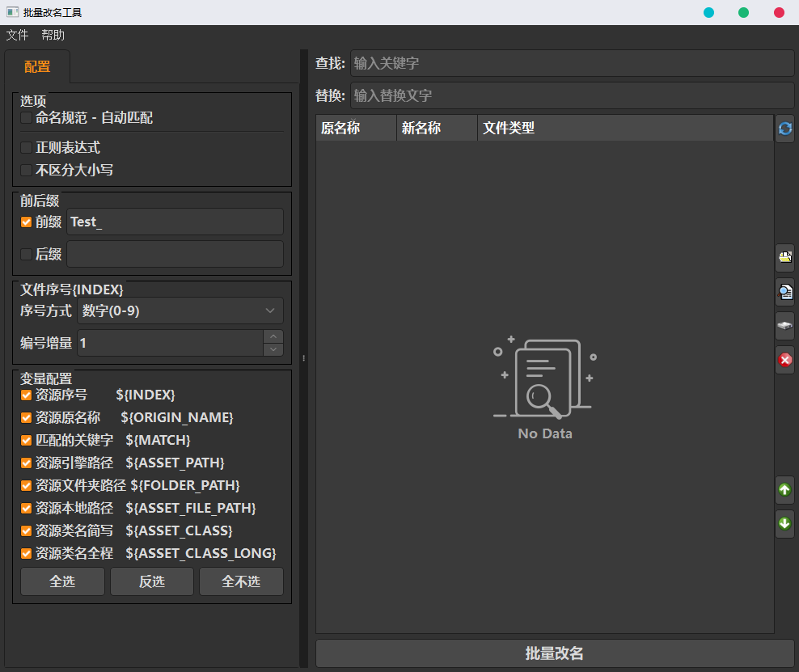Screen dimensions: 799x672
Task: Switch to the 配置 tab
Action: pos(37,66)
